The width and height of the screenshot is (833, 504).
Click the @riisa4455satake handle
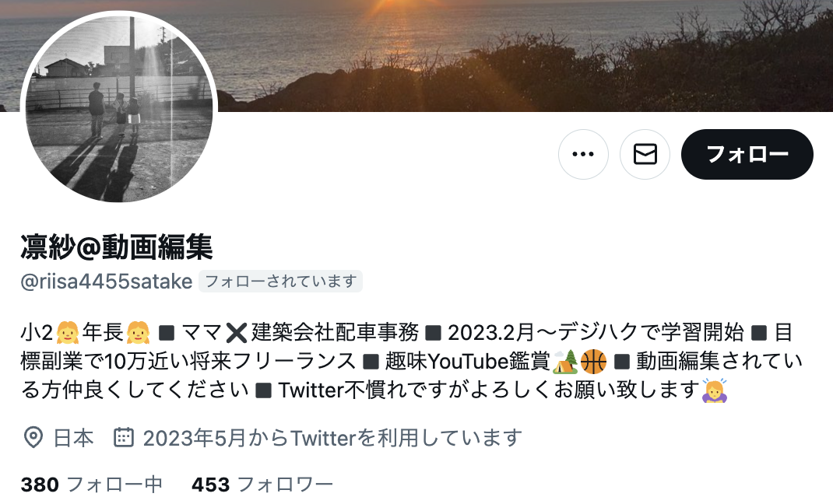106,282
